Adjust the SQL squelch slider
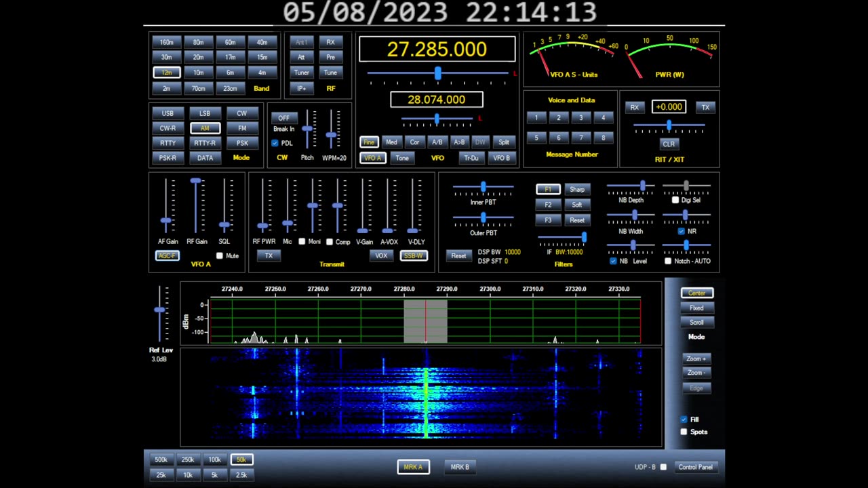 (x=224, y=206)
